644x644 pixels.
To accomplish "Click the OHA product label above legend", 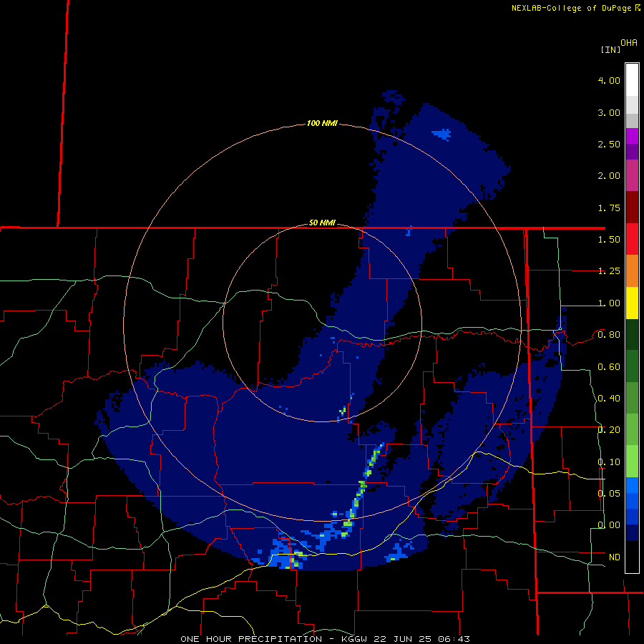I will [629, 43].
